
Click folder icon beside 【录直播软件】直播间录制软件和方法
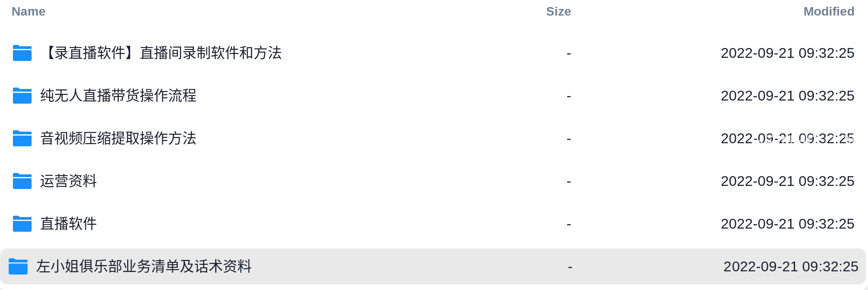coord(22,53)
